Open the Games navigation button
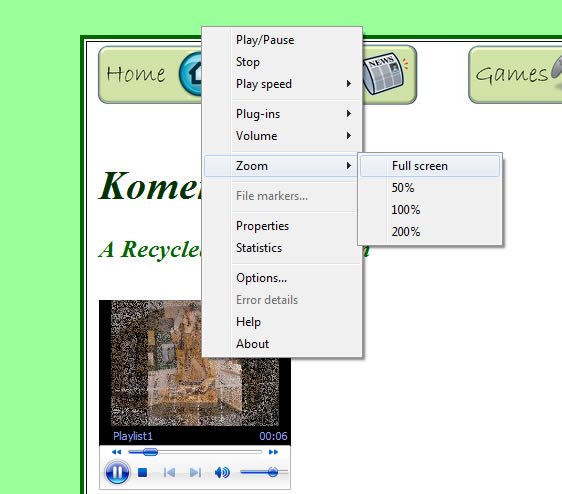The height and width of the screenshot is (494, 562). [x=515, y=75]
